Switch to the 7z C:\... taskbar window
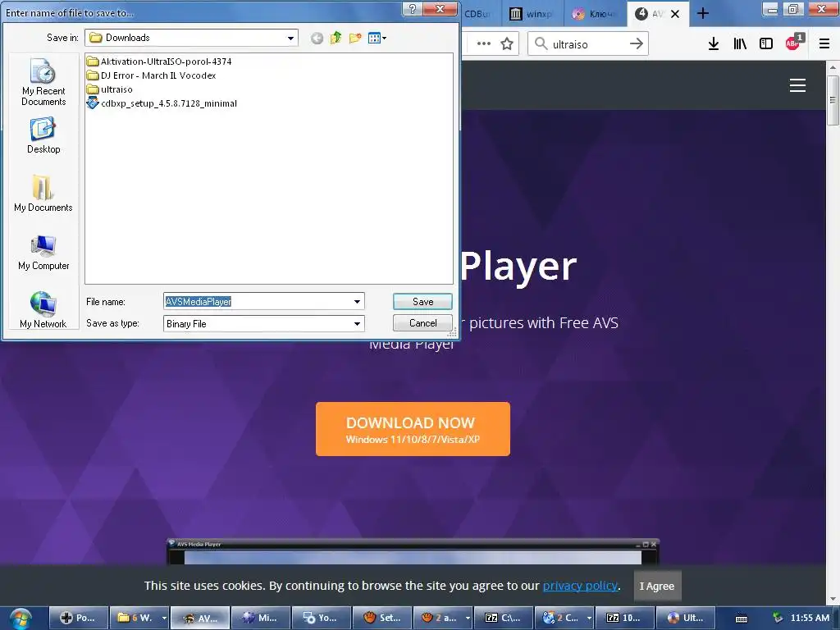The width and height of the screenshot is (840, 630). tap(504, 619)
